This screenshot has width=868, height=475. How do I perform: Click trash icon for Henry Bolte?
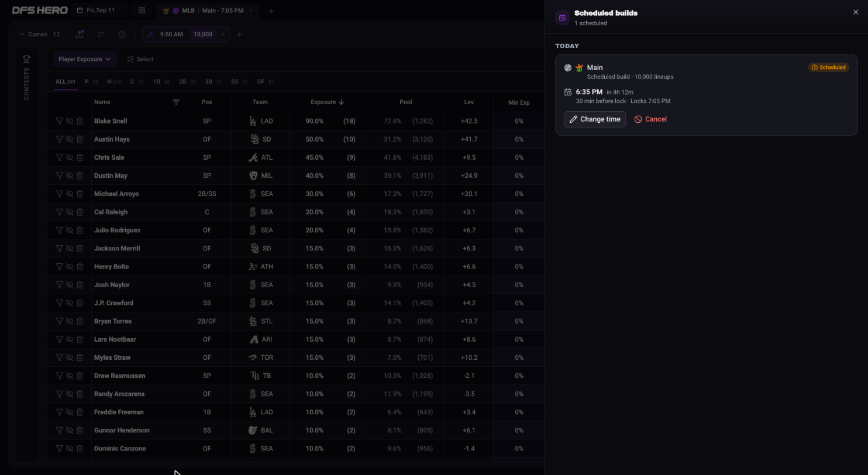pyautogui.click(x=80, y=266)
